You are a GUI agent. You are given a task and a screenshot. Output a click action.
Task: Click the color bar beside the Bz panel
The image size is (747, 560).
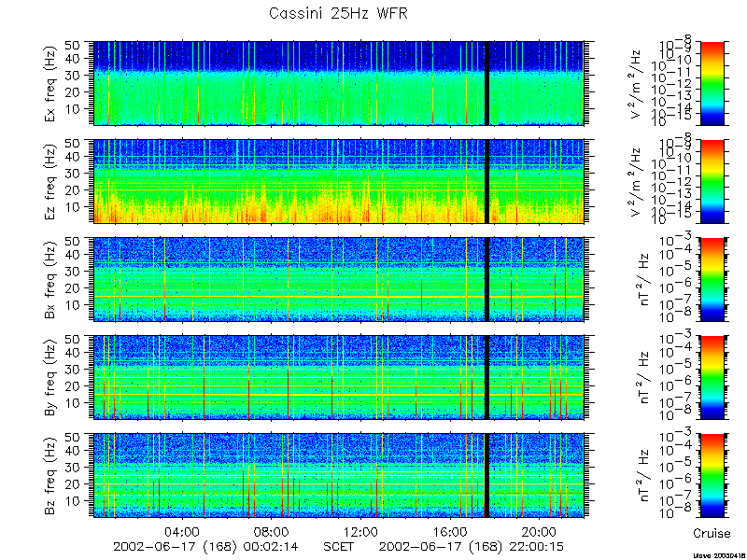coord(712,476)
